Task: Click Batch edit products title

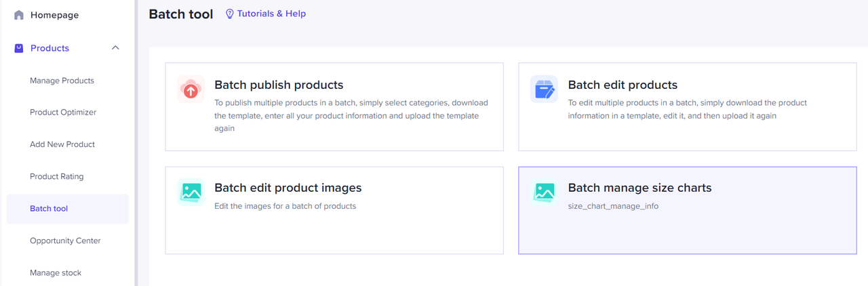Action: 623,85
